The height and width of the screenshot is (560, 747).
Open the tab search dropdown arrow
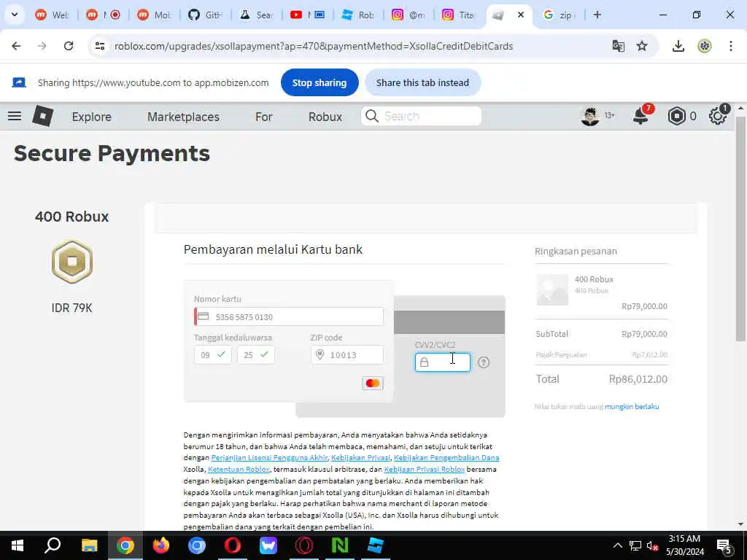point(15,15)
